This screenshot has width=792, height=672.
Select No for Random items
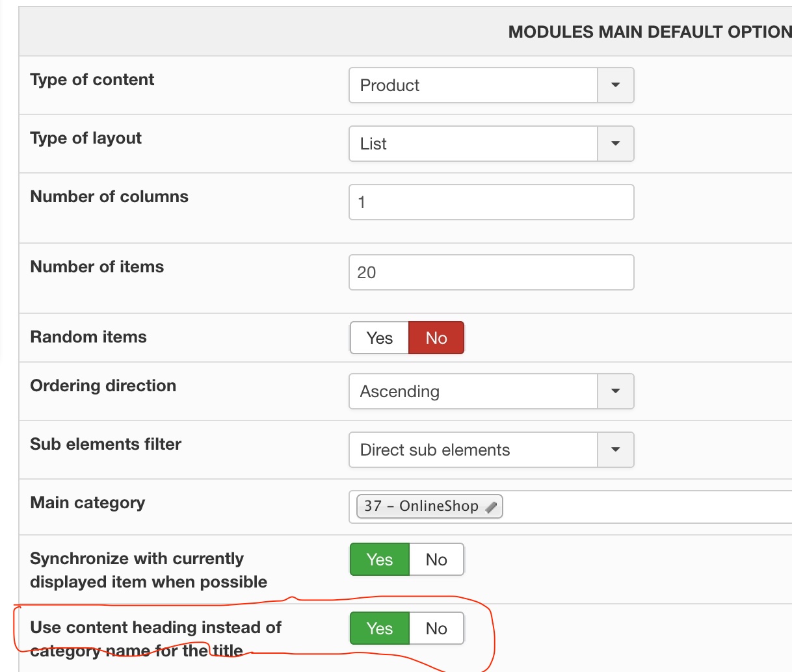tap(436, 338)
